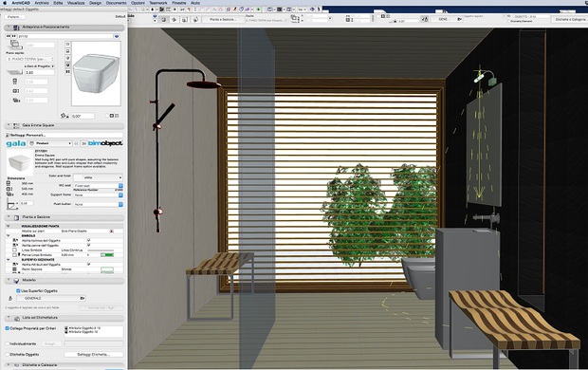Image resolution: width=588 pixels, height=370 pixels.
Task: Click the GENE... surface button in info box
Action: point(447,19)
